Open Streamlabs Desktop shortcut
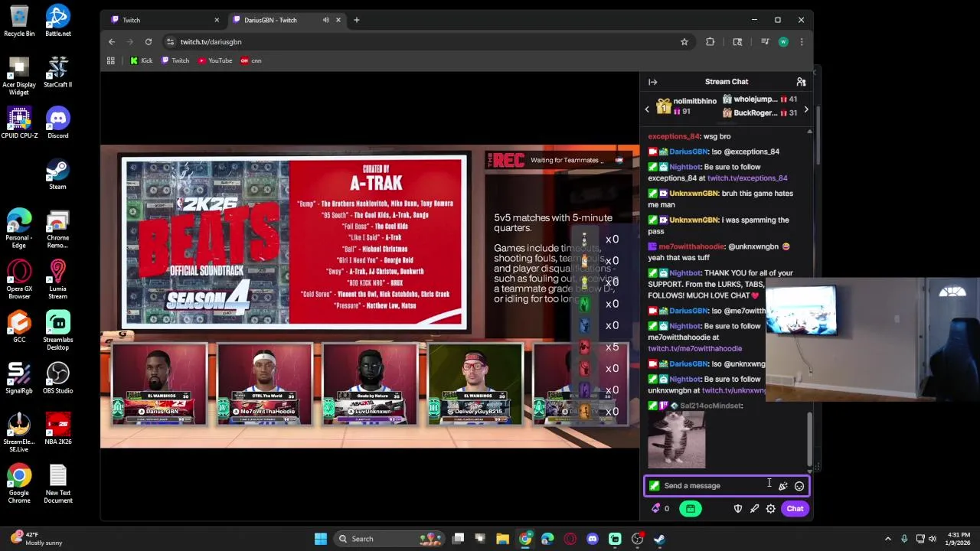The width and height of the screenshot is (980, 551). pyautogui.click(x=58, y=331)
